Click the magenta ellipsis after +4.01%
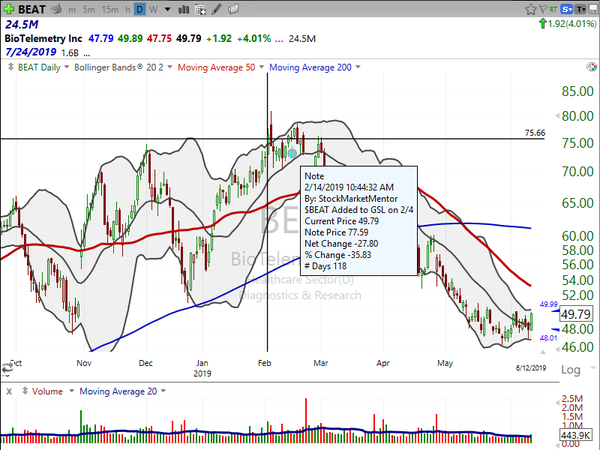Screen dimensions: 600x450 [279, 41]
